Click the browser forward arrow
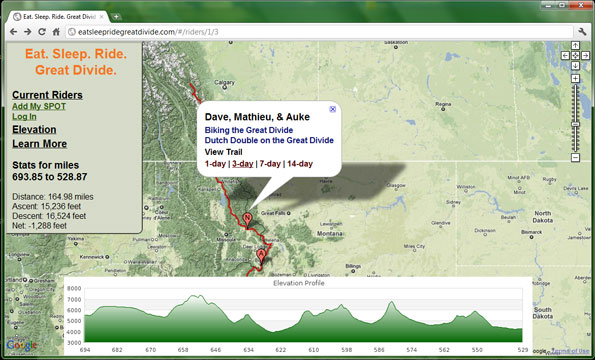This screenshot has height=360, width=595. [28, 32]
